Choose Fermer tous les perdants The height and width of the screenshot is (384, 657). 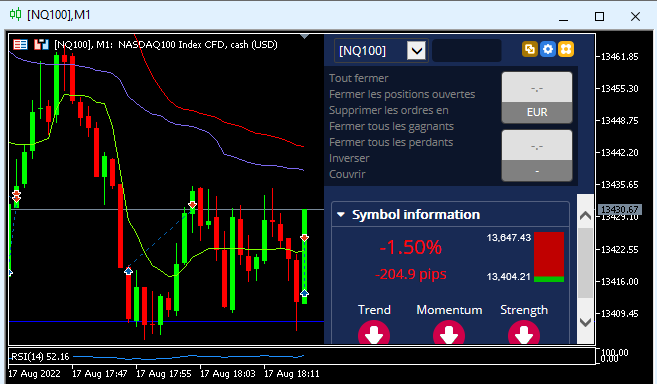[x=391, y=142]
